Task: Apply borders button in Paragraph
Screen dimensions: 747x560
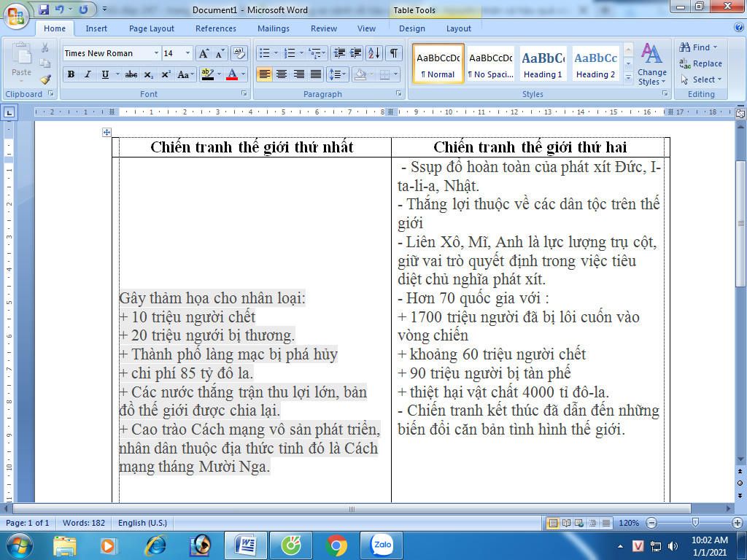Action: (385, 74)
